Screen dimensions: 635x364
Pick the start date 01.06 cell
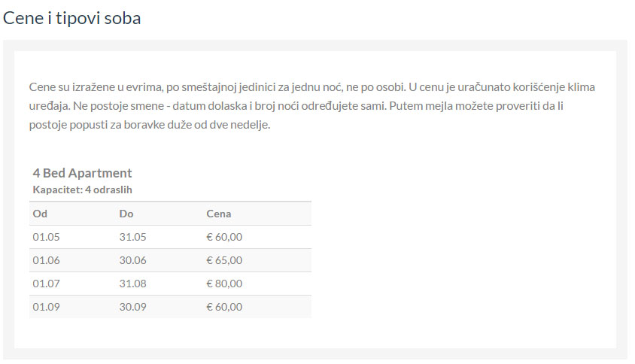coord(46,260)
